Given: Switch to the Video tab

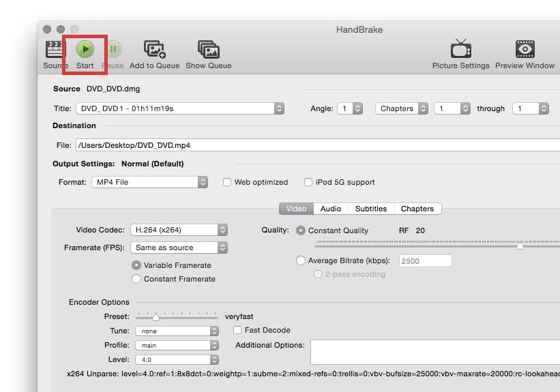Looking at the screenshot, I should [296, 209].
